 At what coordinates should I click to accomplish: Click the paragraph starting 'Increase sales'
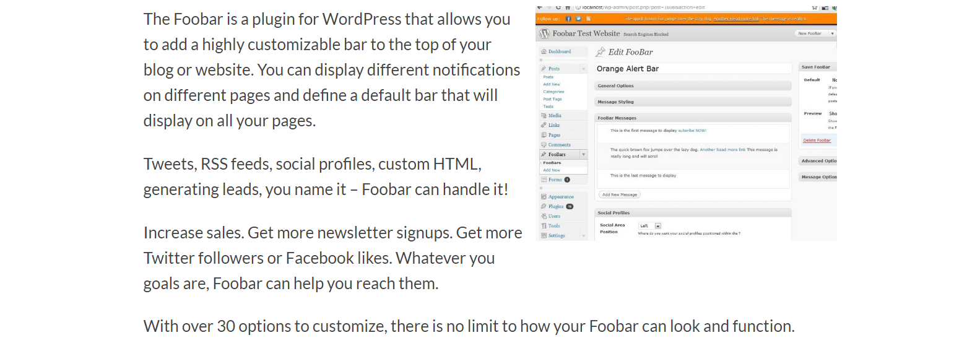[333, 258]
